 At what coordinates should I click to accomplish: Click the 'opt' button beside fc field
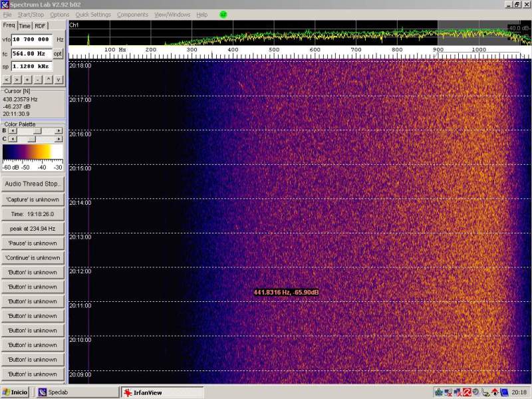coord(59,53)
